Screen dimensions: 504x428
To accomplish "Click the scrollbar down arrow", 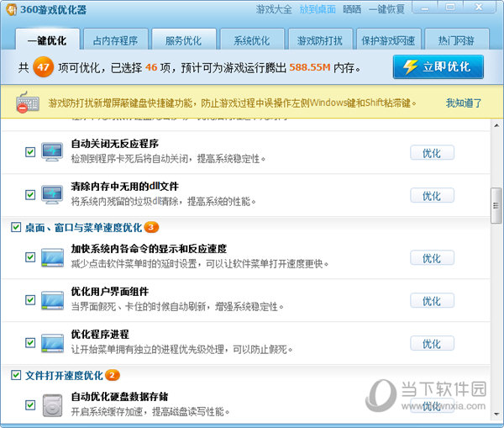I will (x=496, y=415).
